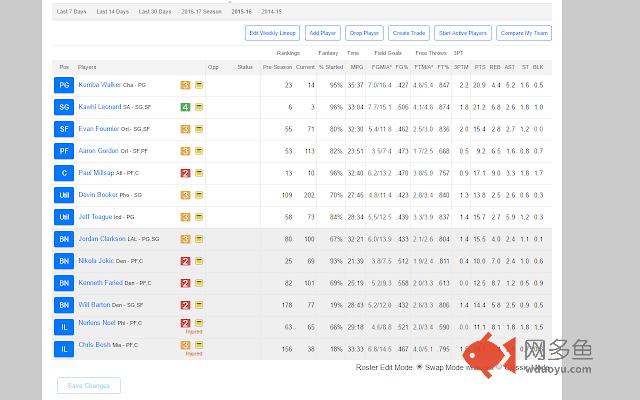
Task: Open the note icon in Kawhi Leonard's row
Action: [x=199, y=107]
